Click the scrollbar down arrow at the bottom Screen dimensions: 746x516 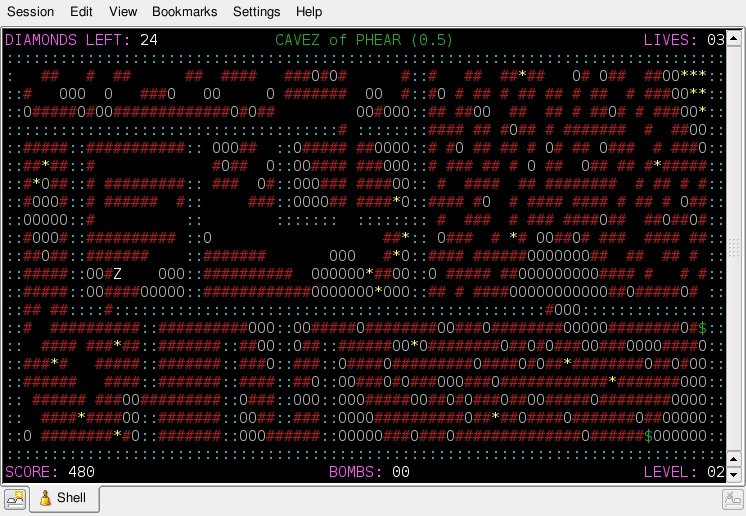click(x=736, y=477)
